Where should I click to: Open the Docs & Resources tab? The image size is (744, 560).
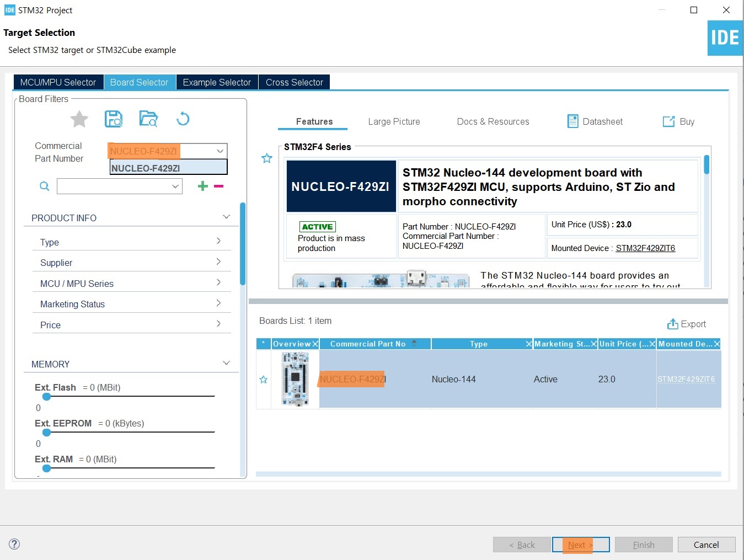[x=493, y=121]
